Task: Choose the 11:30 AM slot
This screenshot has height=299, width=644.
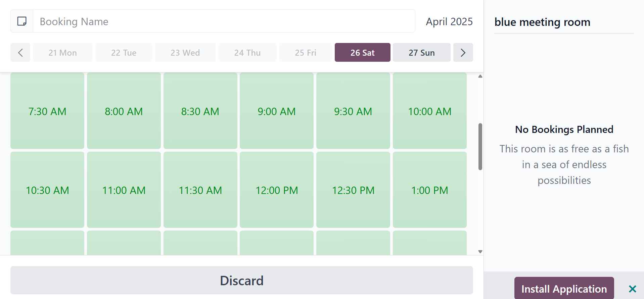Action: click(200, 190)
